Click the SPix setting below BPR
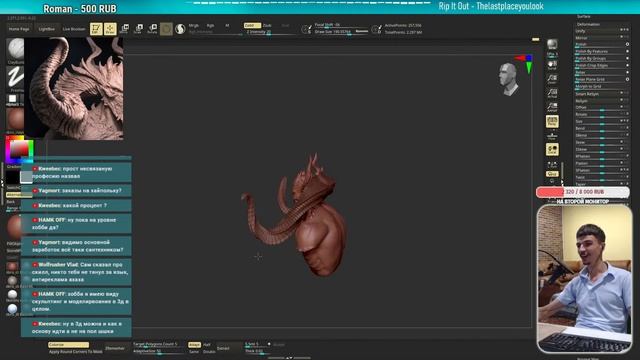 (x=552, y=54)
